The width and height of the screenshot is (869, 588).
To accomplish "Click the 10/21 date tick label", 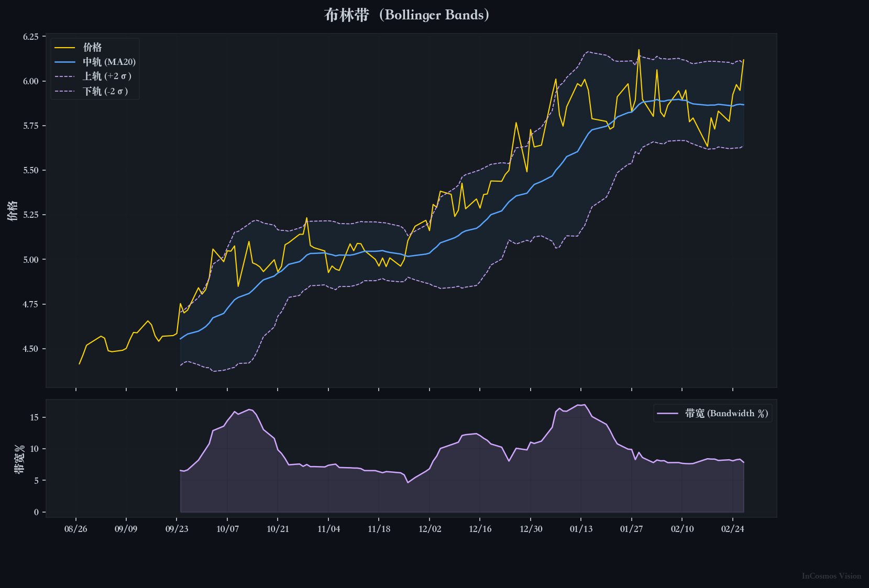I will click(x=278, y=529).
